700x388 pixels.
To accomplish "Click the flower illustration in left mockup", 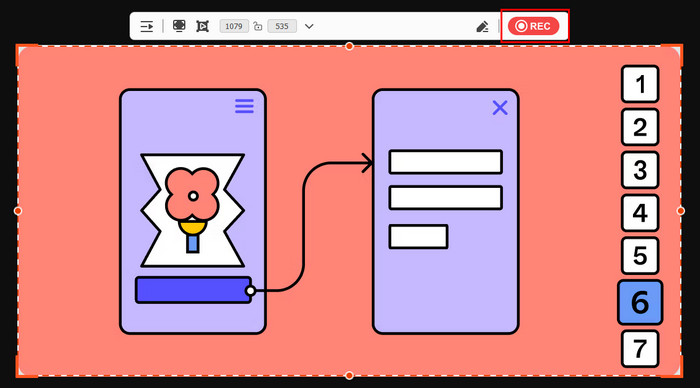I will [x=192, y=211].
